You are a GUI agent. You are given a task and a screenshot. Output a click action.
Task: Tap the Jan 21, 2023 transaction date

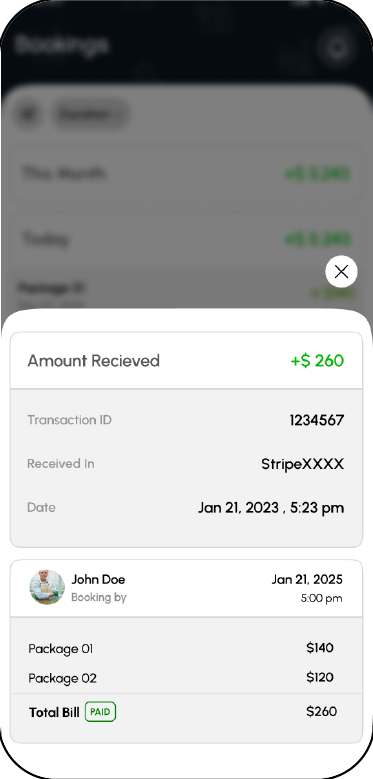pyautogui.click(x=271, y=508)
